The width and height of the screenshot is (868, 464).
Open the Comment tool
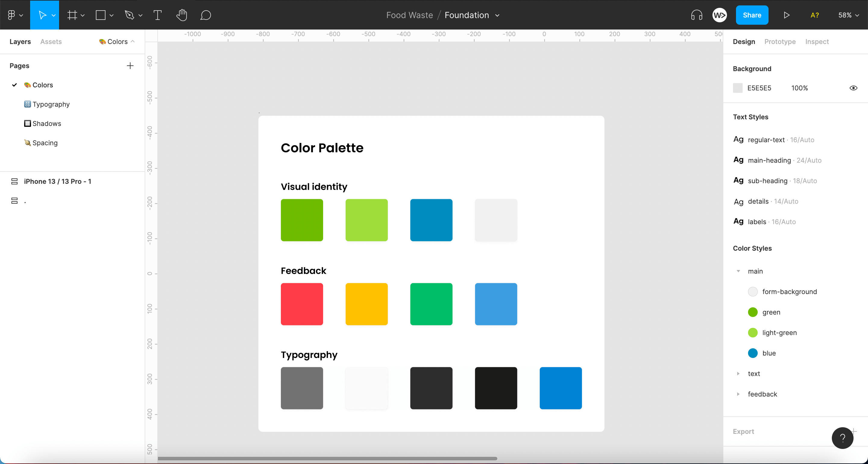(x=206, y=15)
